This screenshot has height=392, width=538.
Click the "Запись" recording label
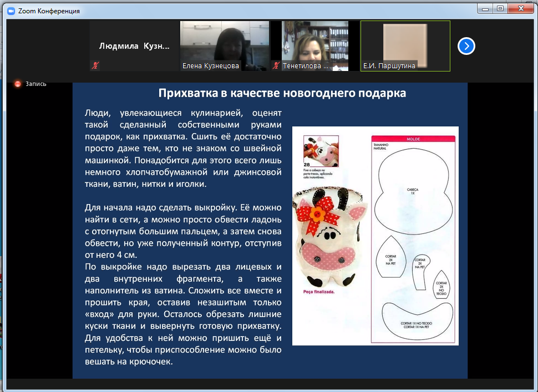[36, 84]
